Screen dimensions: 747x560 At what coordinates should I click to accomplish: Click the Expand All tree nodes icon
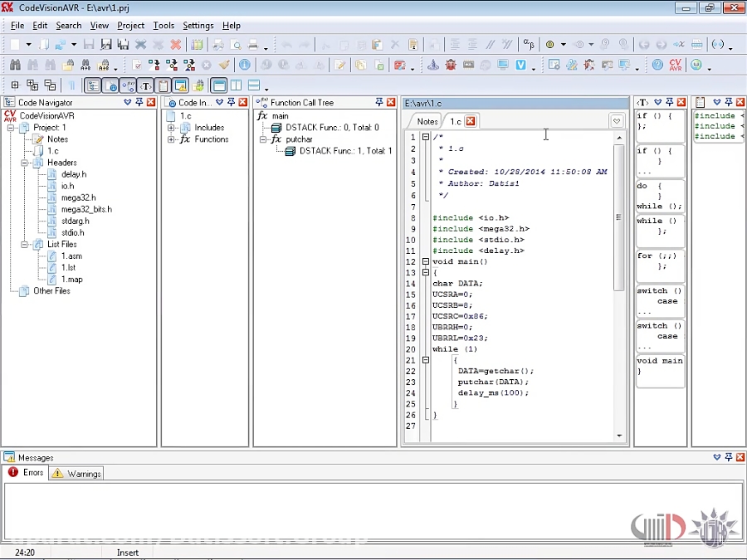click(x=32, y=85)
